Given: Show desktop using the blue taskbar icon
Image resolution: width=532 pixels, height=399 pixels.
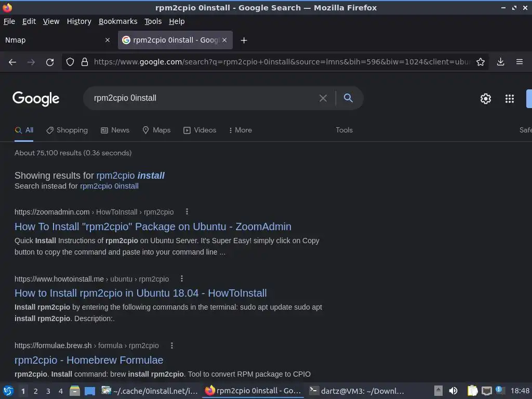Looking at the screenshot, I should pyautogui.click(x=90, y=391).
